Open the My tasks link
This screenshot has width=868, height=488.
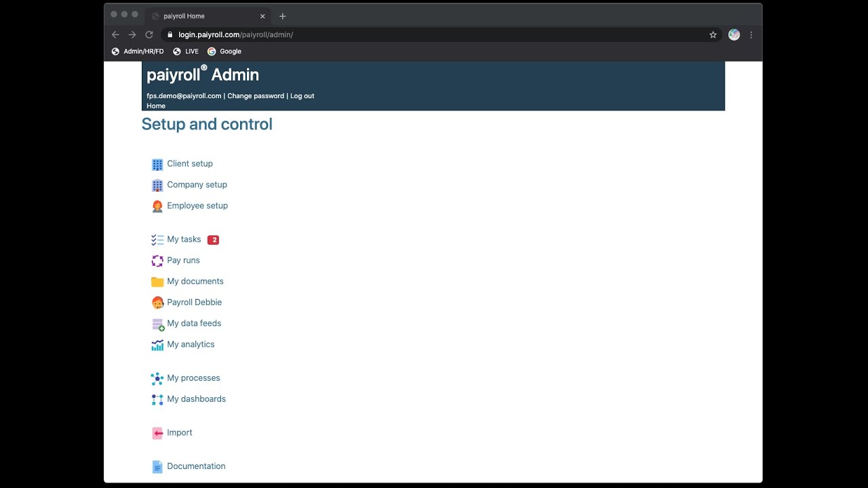point(184,240)
